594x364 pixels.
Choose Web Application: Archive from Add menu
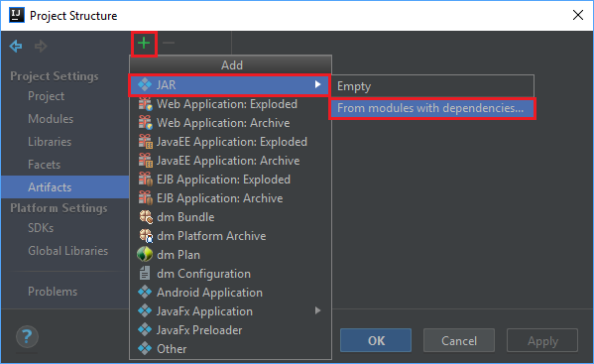point(230,123)
